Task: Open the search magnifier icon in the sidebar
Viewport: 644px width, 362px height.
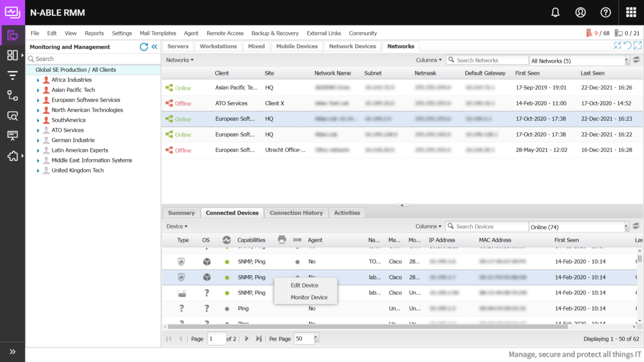Action: 12,115
